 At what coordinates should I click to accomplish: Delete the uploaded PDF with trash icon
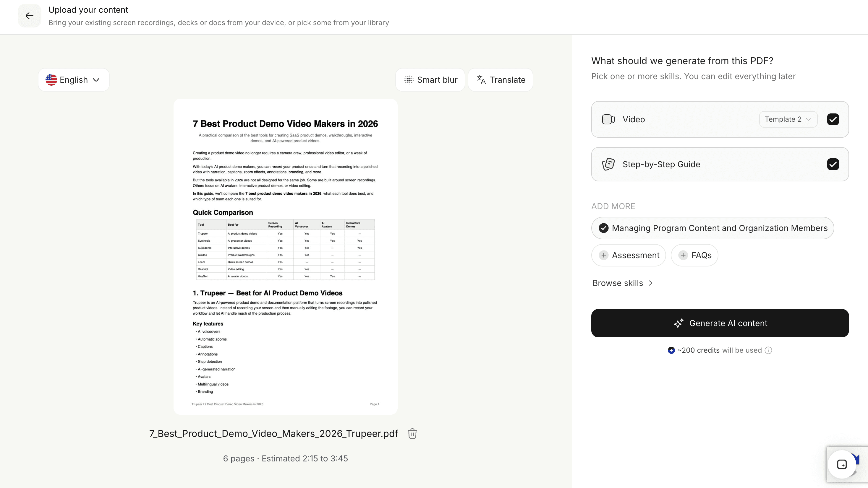click(412, 433)
